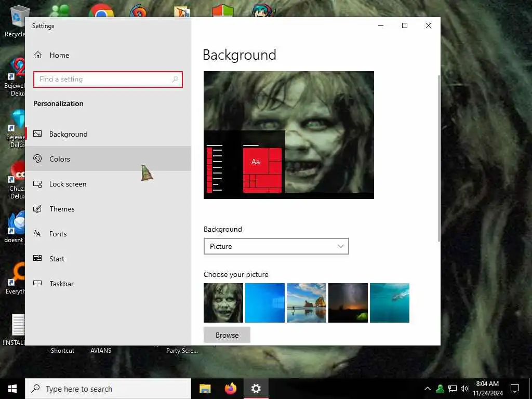Go to Colors settings page
The height and width of the screenshot is (399, 532).
click(x=108, y=159)
